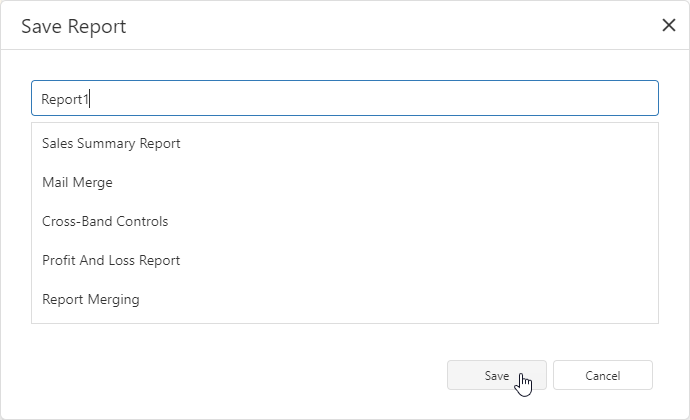This screenshot has height=420, width=690.
Task: Select Sales Summary Report from the list
Action: coord(111,143)
